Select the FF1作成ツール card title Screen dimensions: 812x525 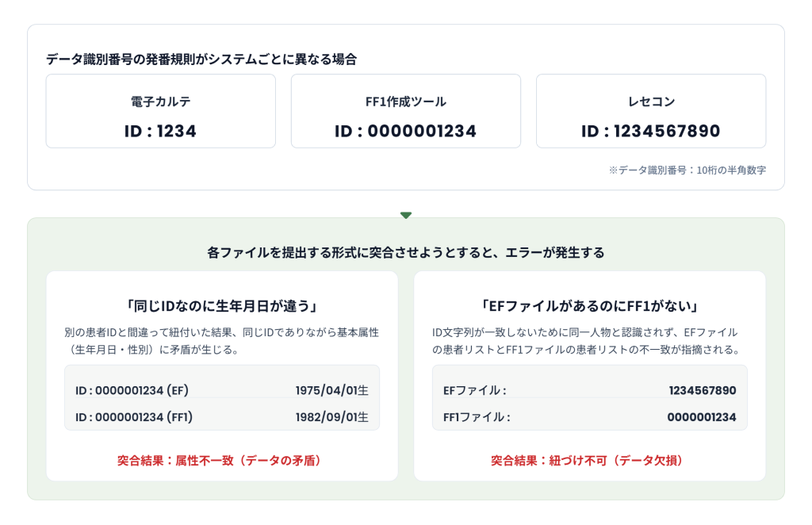pos(405,102)
